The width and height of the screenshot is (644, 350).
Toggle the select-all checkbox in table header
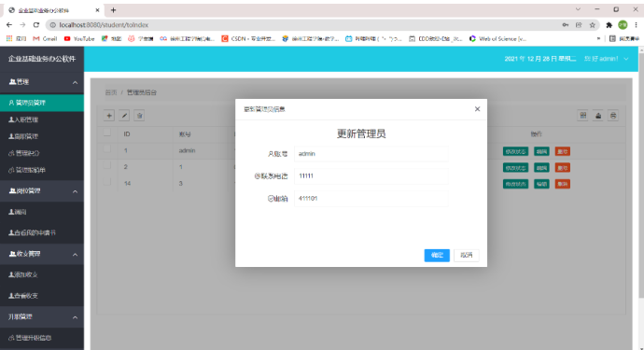coord(107,133)
